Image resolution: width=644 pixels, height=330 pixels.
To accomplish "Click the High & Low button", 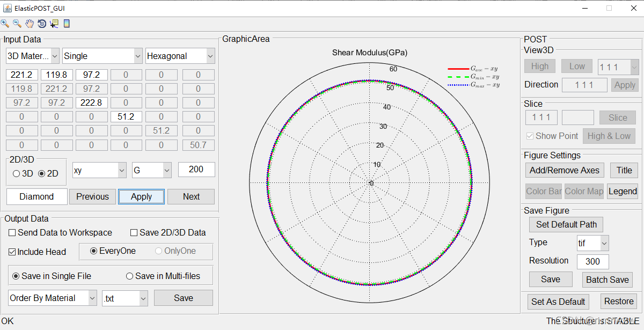I will click(609, 136).
